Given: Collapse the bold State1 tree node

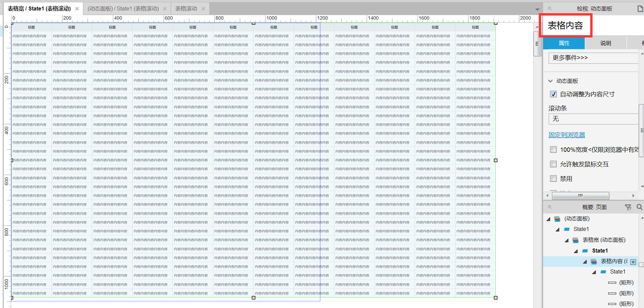Looking at the screenshot, I should (x=576, y=251).
